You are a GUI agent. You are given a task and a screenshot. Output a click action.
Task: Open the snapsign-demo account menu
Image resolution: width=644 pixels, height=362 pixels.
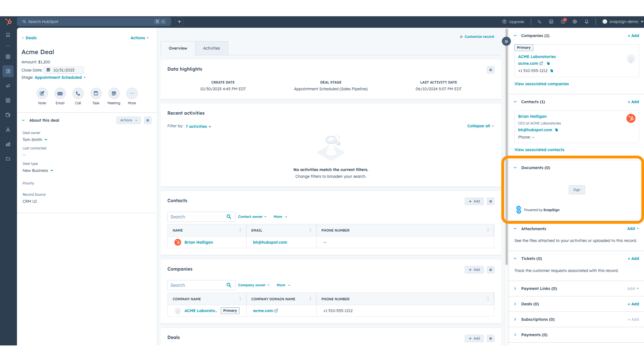[x=623, y=22]
